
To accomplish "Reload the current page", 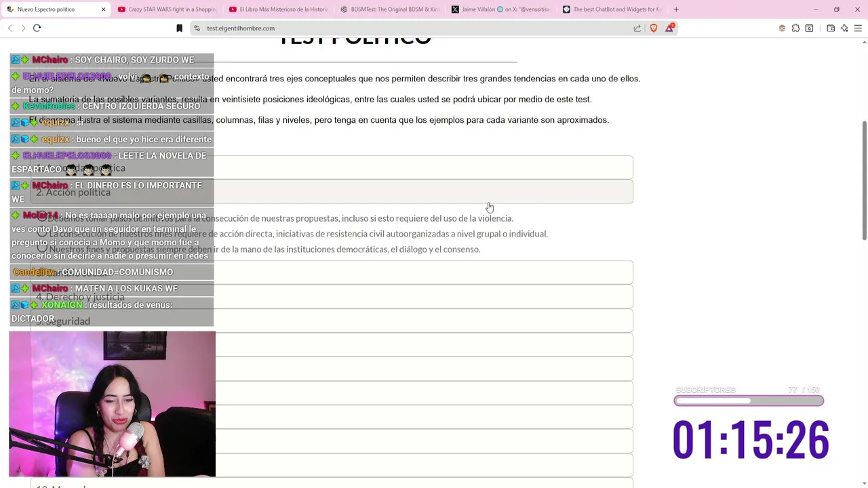I will coord(37,28).
